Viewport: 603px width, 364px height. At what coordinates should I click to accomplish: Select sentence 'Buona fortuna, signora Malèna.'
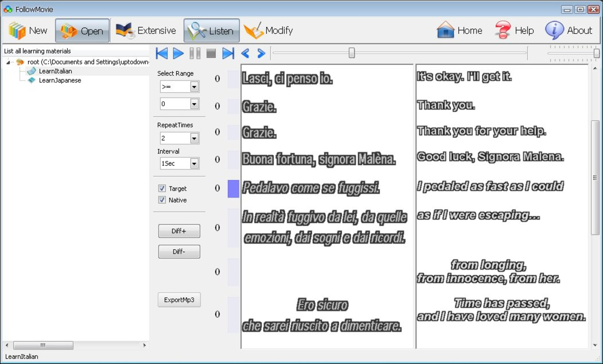click(x=319, y=159)
